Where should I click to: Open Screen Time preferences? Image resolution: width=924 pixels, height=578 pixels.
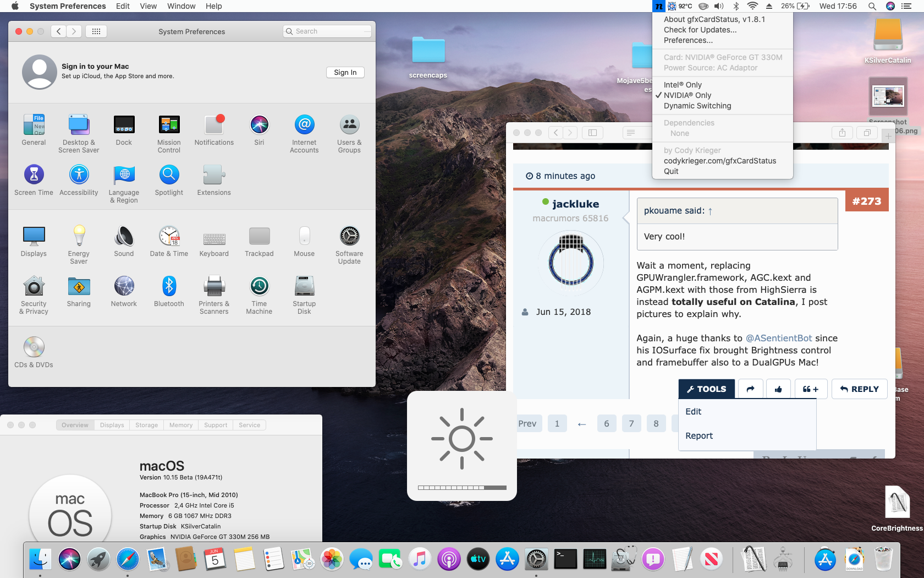click(x=34, y=180)
